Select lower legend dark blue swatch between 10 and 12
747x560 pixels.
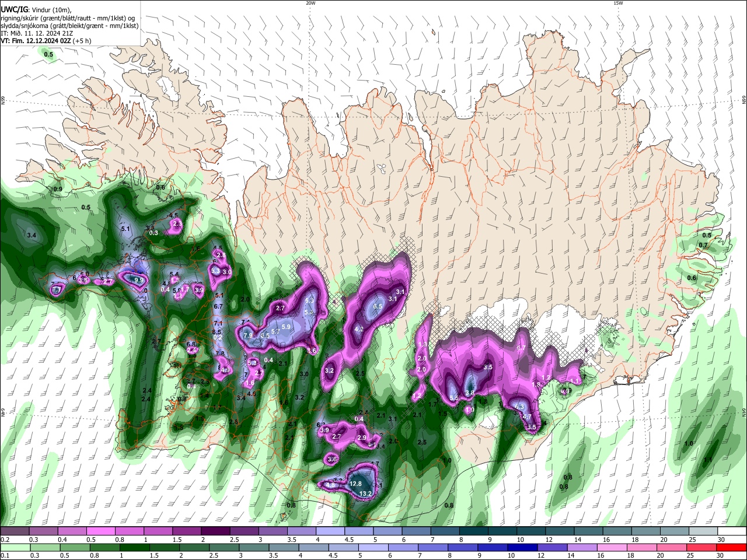tap(521, 547)
